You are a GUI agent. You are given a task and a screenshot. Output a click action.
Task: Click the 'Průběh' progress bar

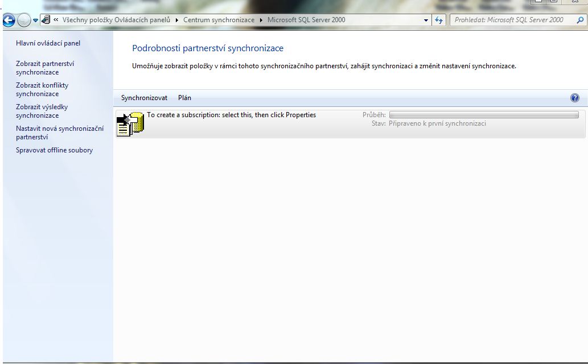click(x=484, y=115)
